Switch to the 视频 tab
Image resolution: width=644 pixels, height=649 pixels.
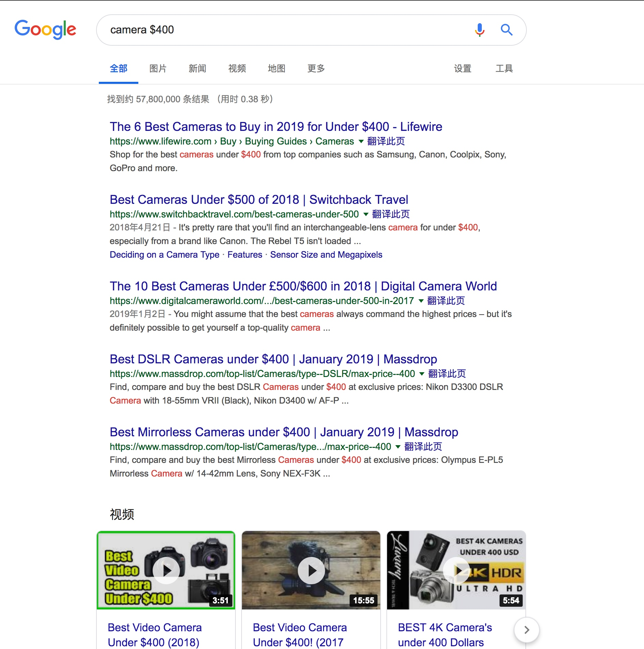tap(237, 69)
